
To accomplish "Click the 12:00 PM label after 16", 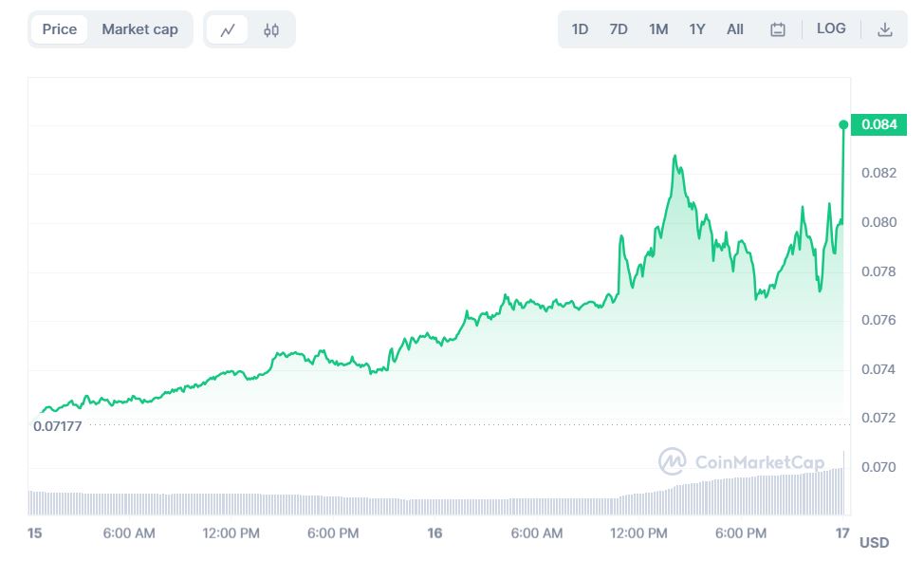I will pyautogui.click(x=639, y=533).
